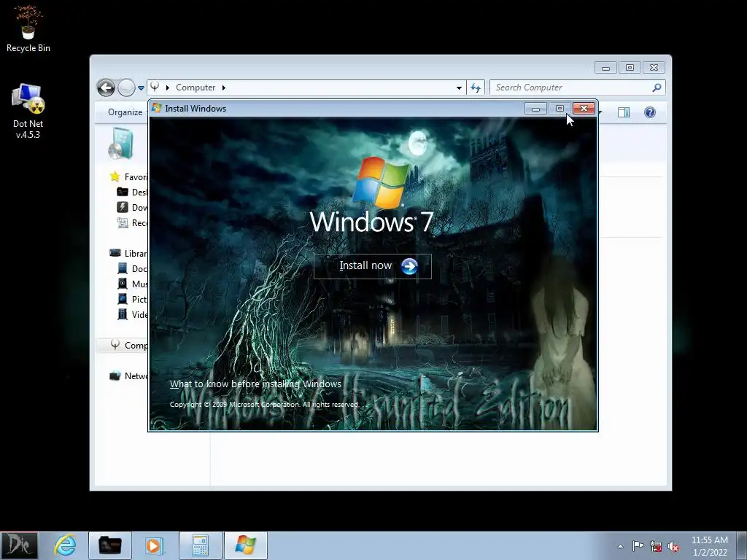This screenshot has width=747, height=560.
Task: Click the Search Computer field
Action: click(x=572, y=87)
